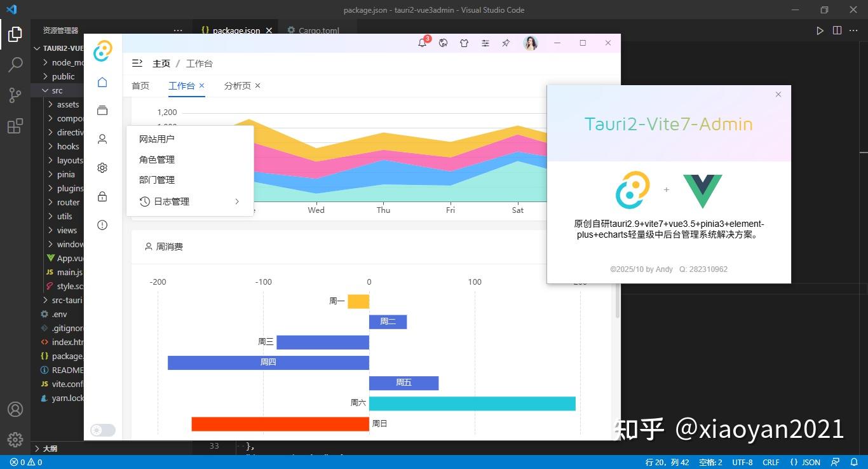Viewport: 868px width, 469px height.
Task: Click the lock screen icon in sidebar
Action: [102, 196]
